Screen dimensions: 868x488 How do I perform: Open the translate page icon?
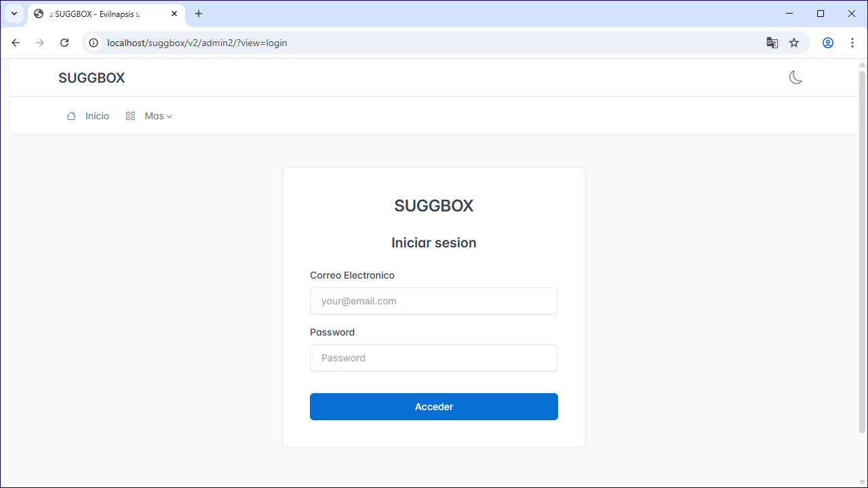[772, 43]
